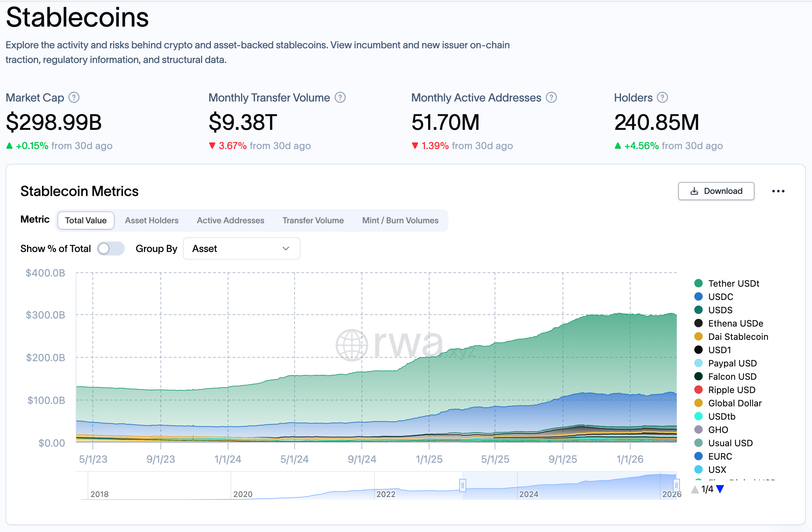Toggle the Ethena USDe legend entry
Screen dimensions: 812x532
click(735, 323)
